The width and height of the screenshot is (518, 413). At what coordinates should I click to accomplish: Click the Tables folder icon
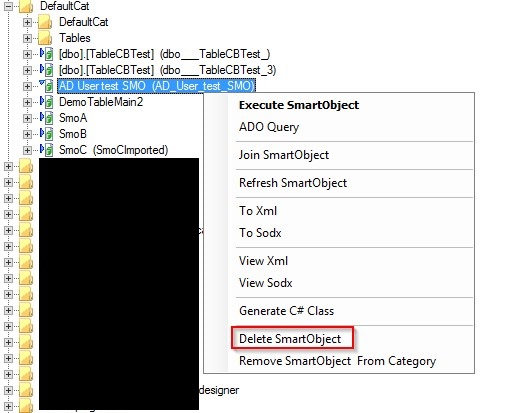[x=45, y=38]
